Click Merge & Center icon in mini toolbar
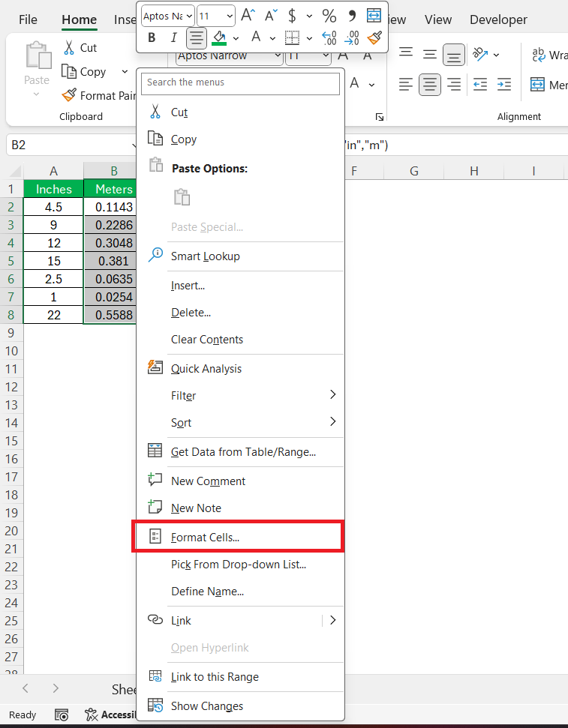 [374, 15]
